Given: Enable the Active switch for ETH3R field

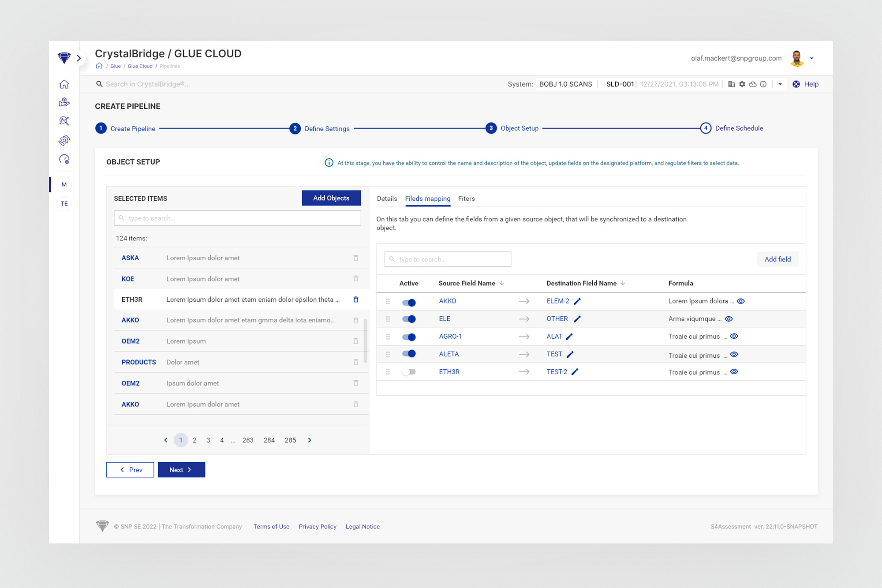Looking at the screenshot, I should [409, 372].
